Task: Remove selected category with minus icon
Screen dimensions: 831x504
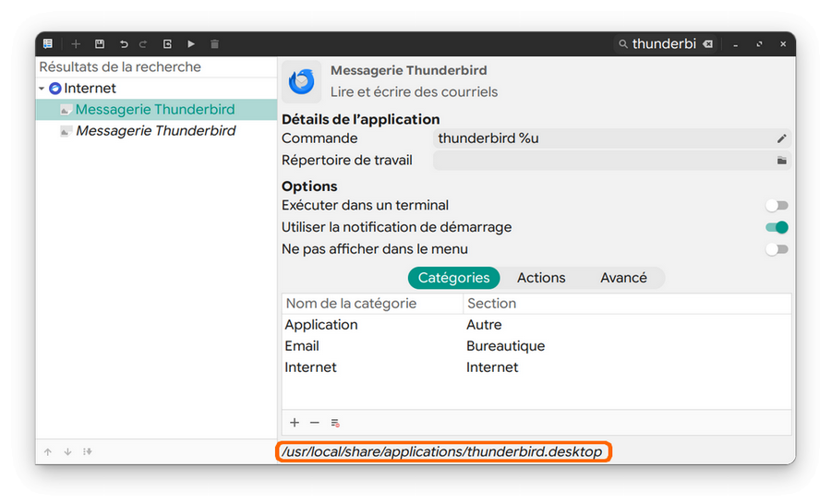Action: [315, 423]
